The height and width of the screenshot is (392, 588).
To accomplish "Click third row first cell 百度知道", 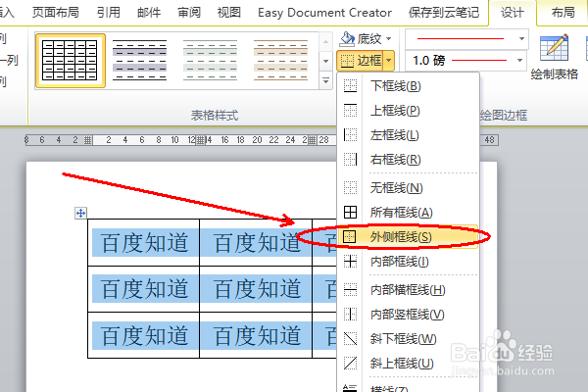I will point(145,335).
